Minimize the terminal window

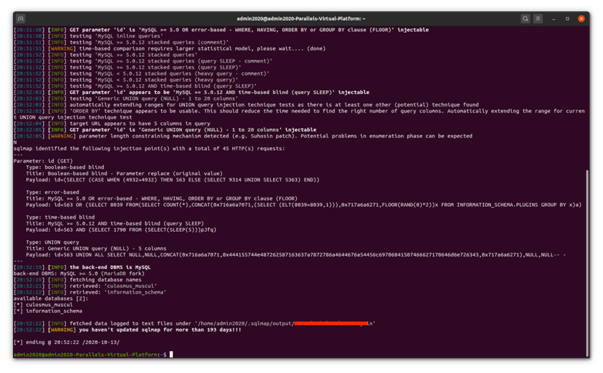[553, 19]
